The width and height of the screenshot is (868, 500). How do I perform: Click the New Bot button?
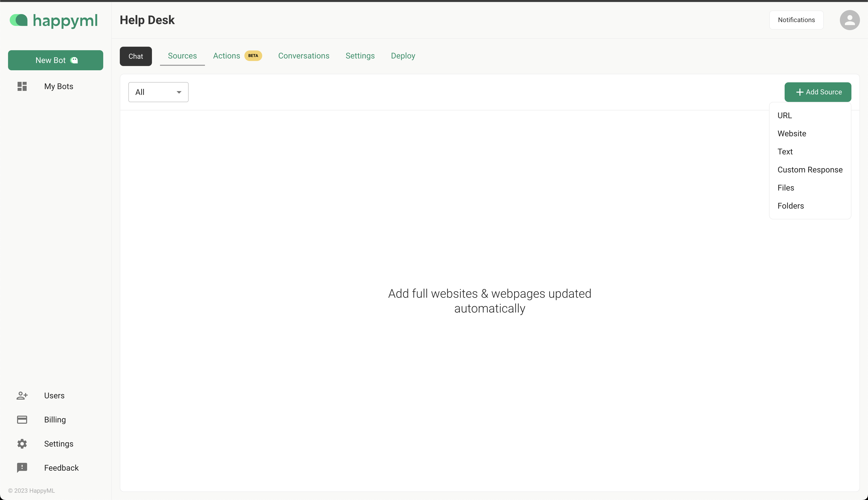[x=55, y=60]
